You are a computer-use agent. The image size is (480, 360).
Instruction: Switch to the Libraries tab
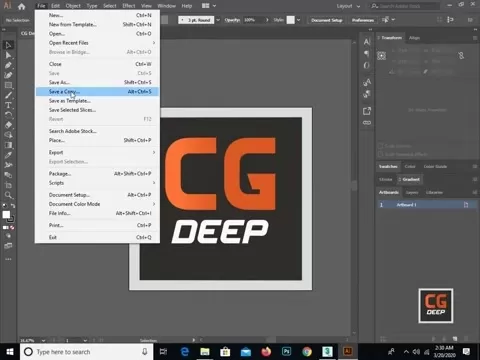pos(434,193)
